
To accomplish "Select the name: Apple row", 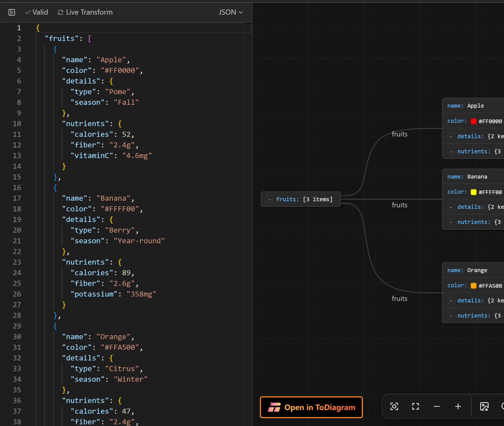I will click(473, 106).
